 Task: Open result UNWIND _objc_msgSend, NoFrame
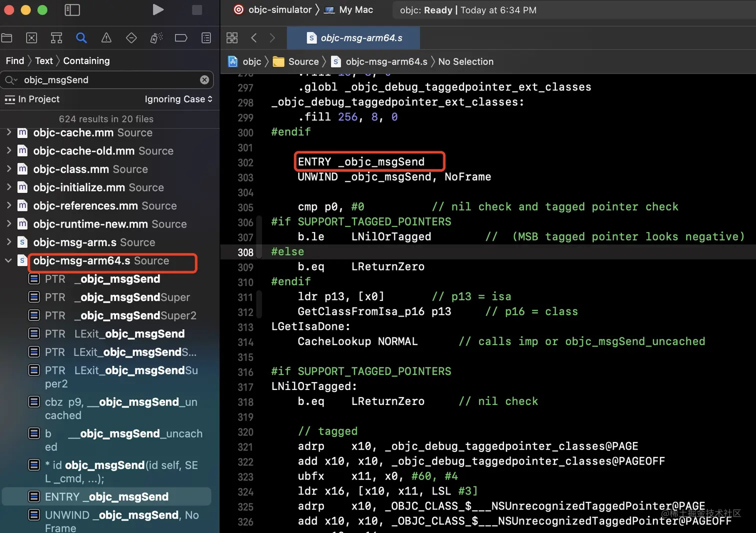click(114, 521)
